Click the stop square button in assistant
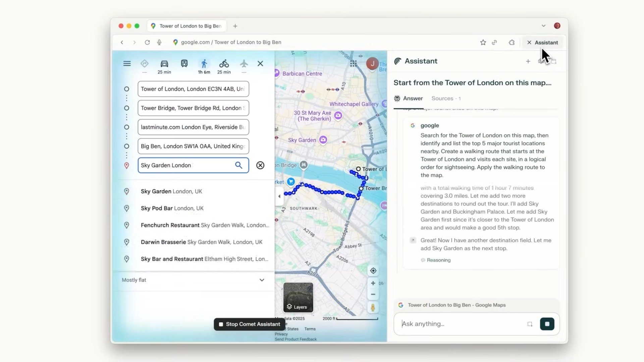This screenshot has width=644, height=362. click(x=547, y=324)
